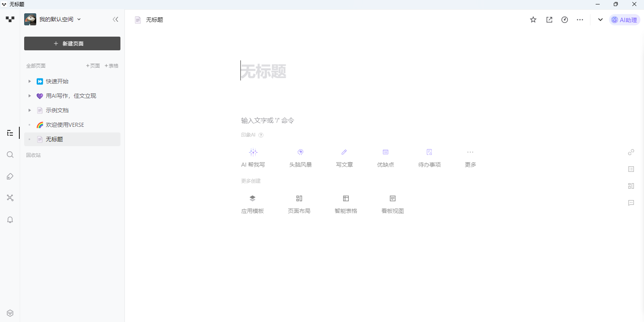Click the layout icon on the right edge

pyautogui.click(x=631, y=186)
